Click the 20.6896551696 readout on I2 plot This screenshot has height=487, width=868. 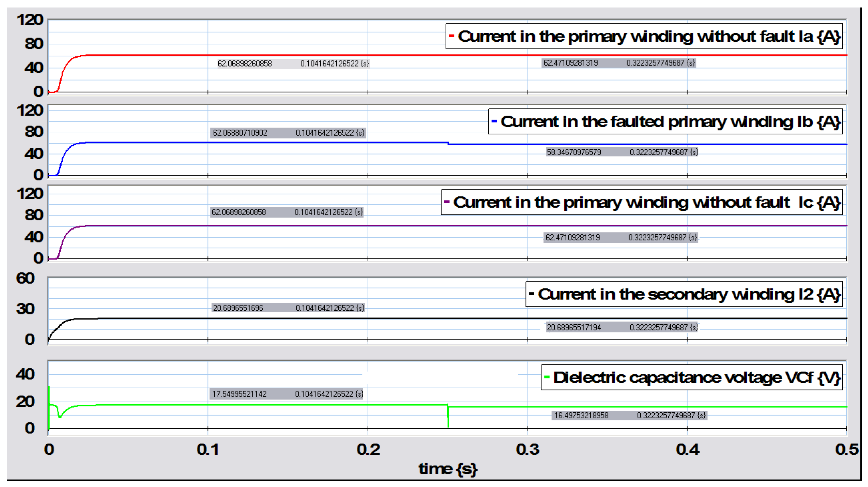pyautogui.click(x=238, y=308)
